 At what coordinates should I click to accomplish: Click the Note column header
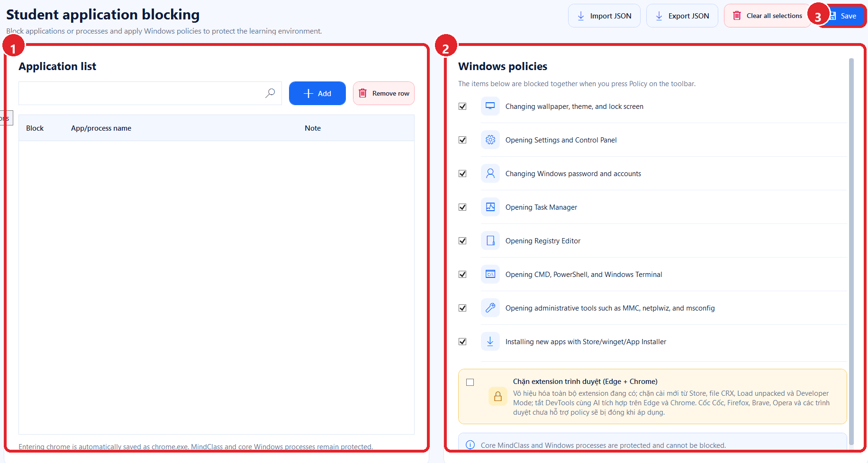tap(313, 128)
